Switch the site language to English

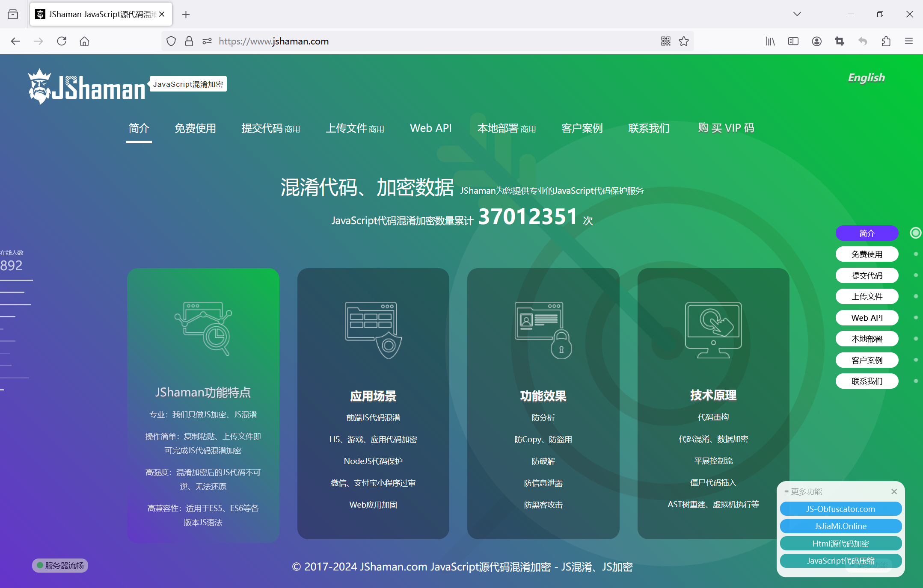point(866,78)
